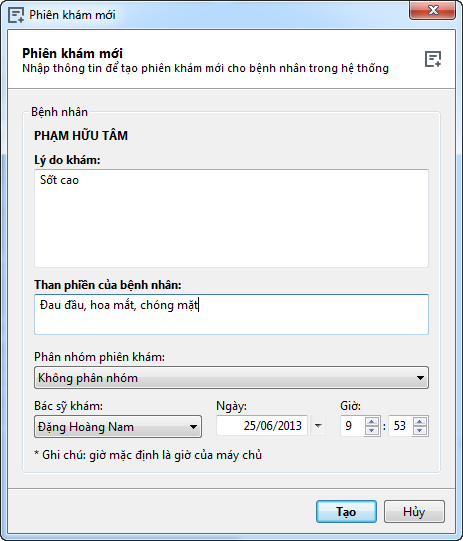463x541 pixels.
Task: Decrease the minute value with down arrow
Action: (x=420, y=431)
